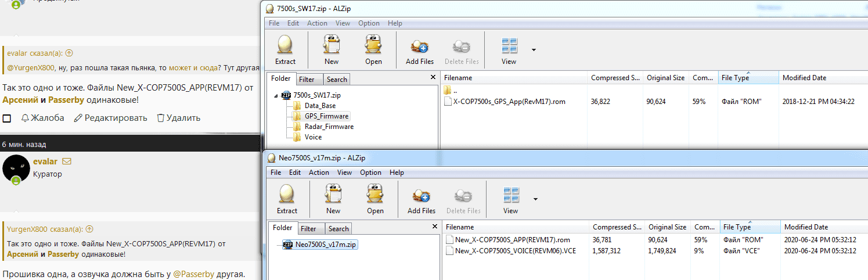Select Folder tab in Neo7500S_v17m.zip window
Viewport: 868px width, 280px height.
pos(283,228)
